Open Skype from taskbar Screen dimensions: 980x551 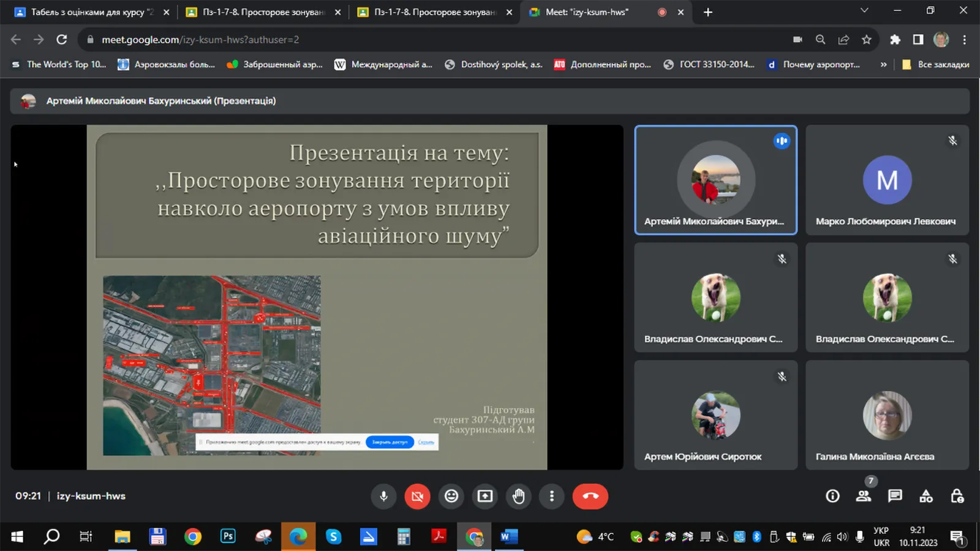coord(333,537)
